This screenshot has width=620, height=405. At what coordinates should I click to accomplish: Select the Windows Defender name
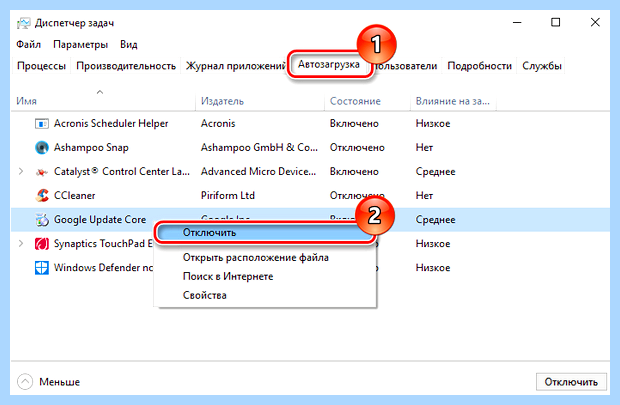click(x=103, y=268)
